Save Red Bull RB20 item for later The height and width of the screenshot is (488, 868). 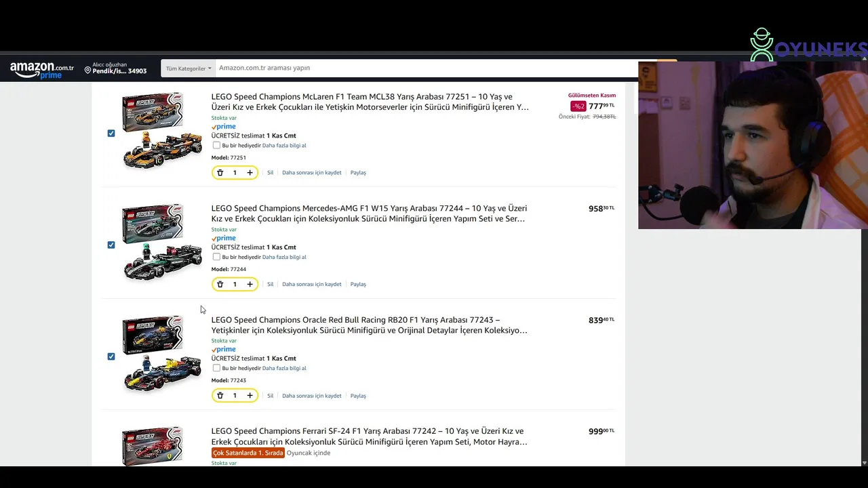[x=312, y=396]
